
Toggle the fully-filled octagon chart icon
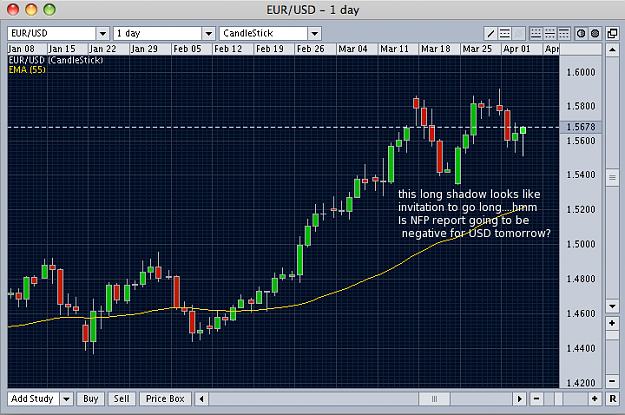point(595,33)
